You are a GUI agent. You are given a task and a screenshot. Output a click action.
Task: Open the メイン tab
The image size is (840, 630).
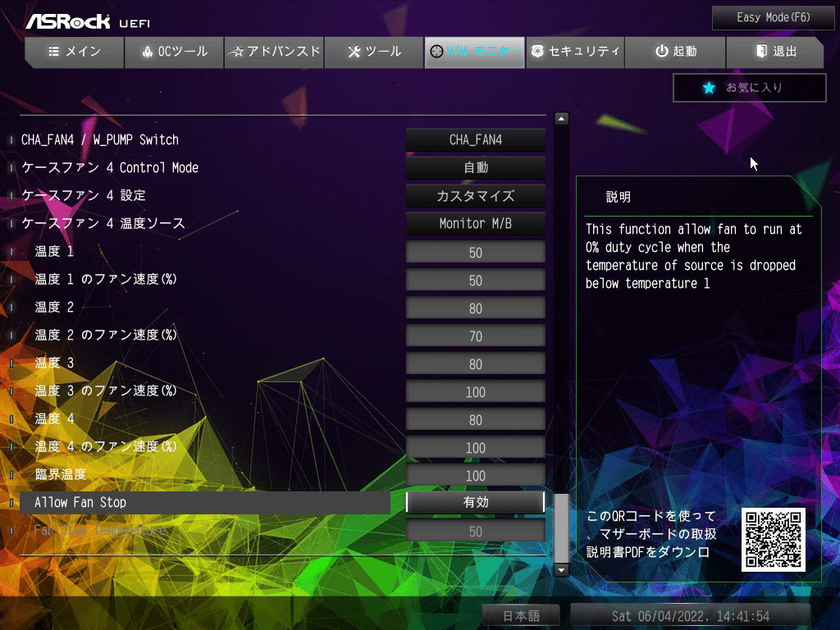pyautogui.click(x=75, y=52)
